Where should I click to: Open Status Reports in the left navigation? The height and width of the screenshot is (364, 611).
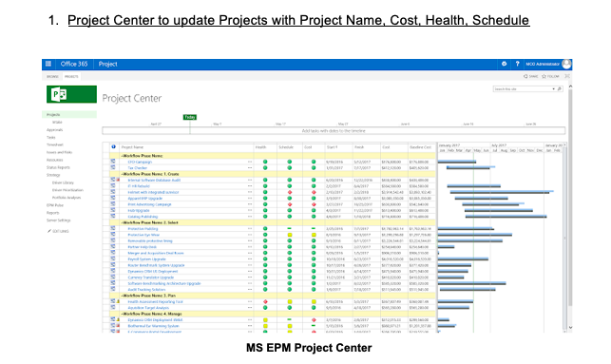click(59, 167)
